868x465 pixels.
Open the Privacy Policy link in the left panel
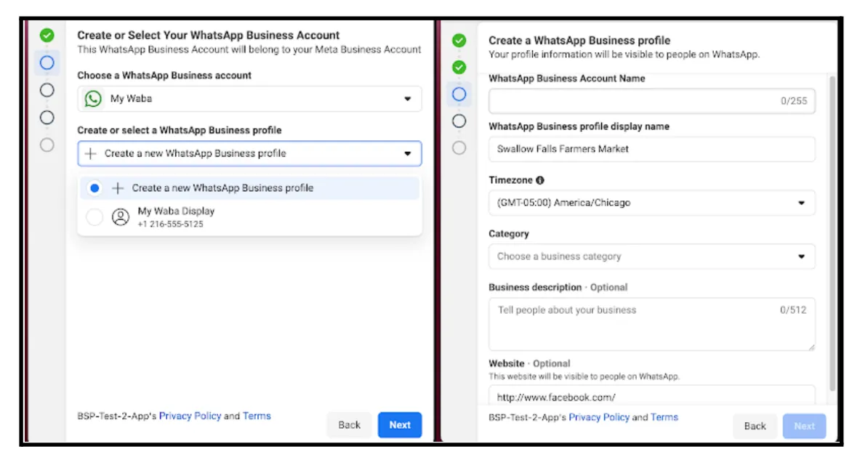point(190,416)
